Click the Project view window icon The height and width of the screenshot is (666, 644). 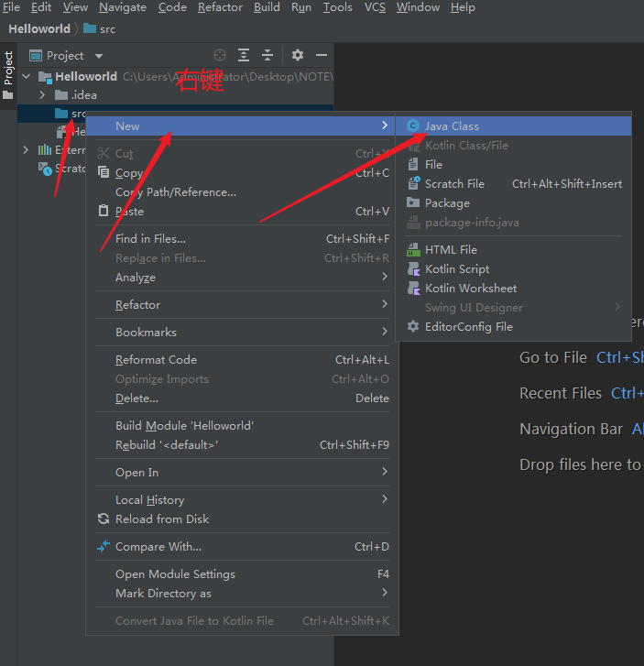[x=35, y=56]
